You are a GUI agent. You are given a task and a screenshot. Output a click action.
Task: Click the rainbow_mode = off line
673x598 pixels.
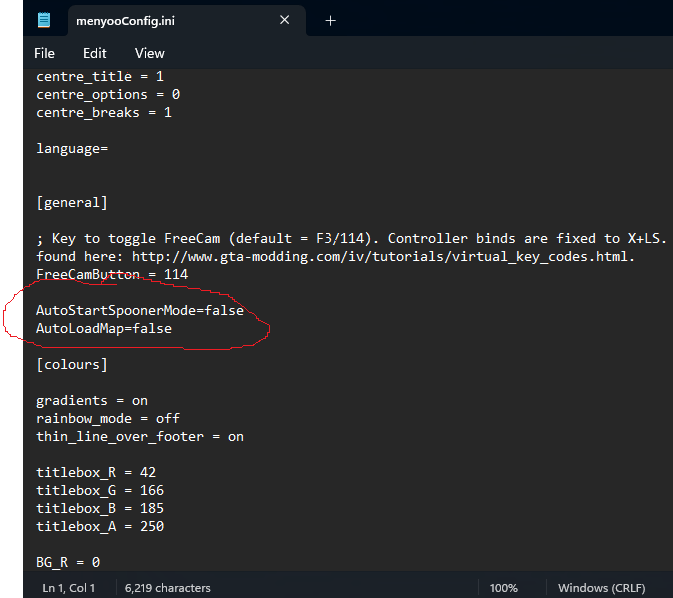pos(108,419)
